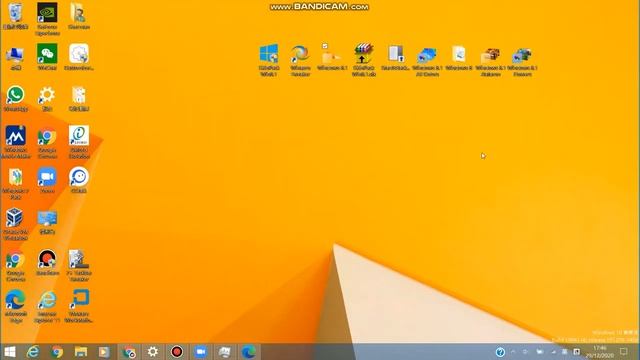This screenshot has width=640, height=360.
Task: Switch to Bandicam red record taskbar button
Action: (177, 352)
